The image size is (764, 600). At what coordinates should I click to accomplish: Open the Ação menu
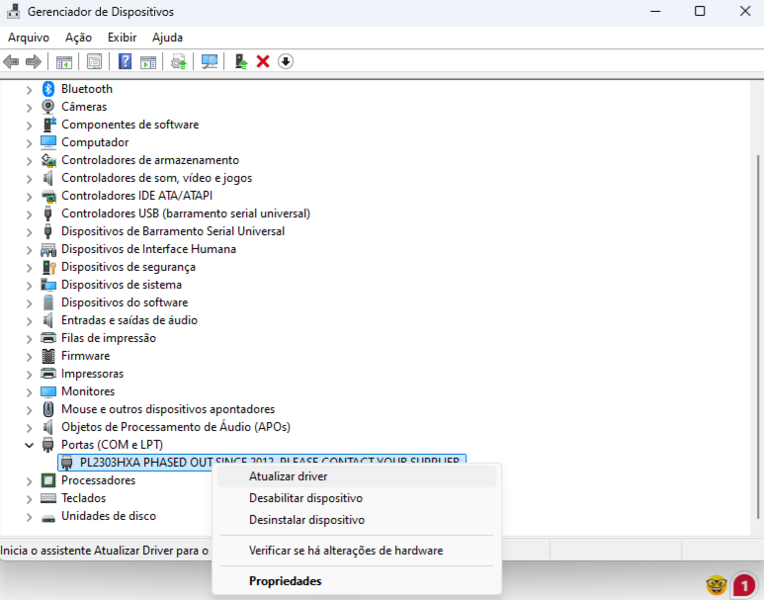(x=78, y=38)
